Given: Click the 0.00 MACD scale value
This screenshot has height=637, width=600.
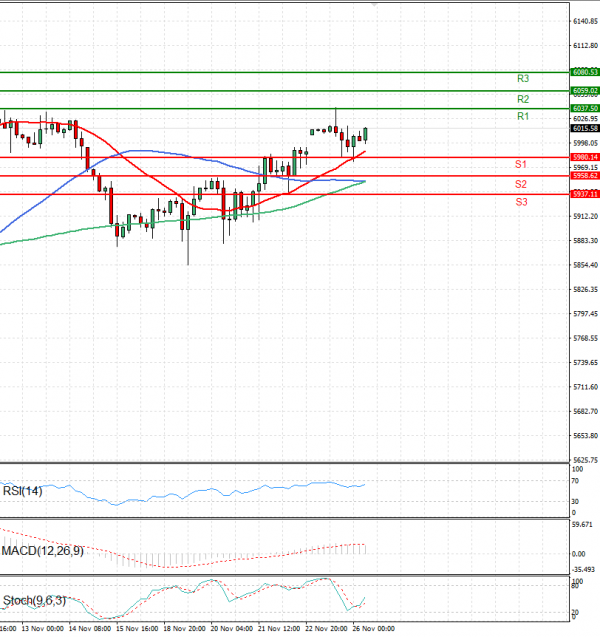Looking at the screenshot, I should tap(578, 554).
